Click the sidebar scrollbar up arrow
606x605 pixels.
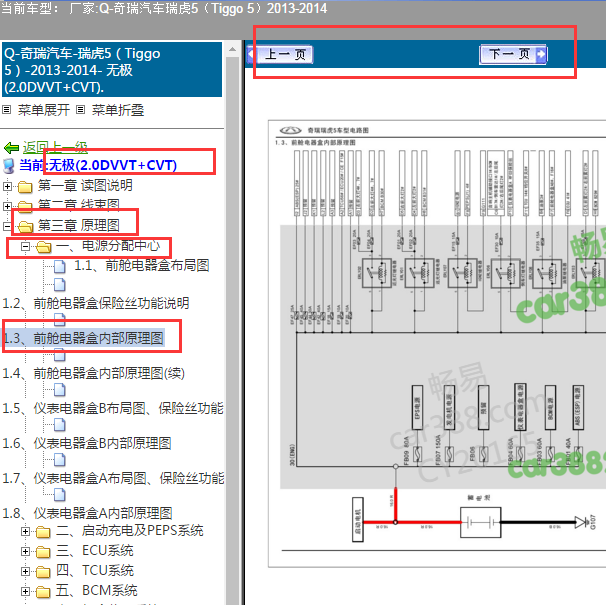(x=233, y=49)
